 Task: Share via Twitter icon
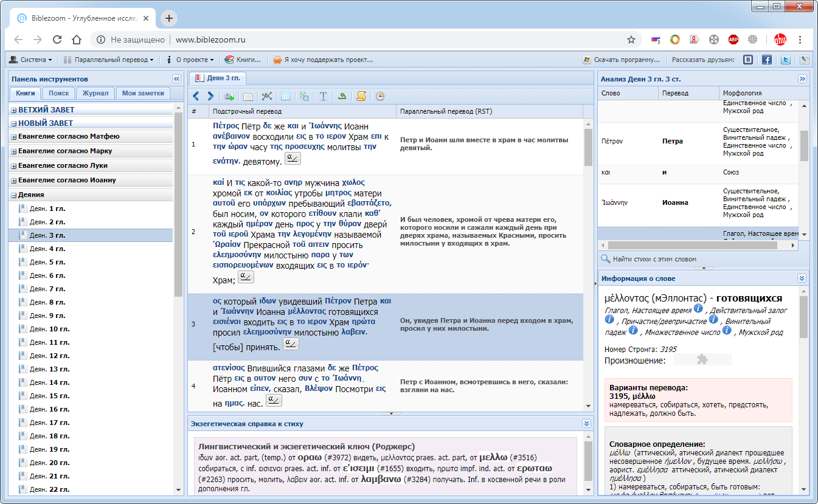(786, 60)
